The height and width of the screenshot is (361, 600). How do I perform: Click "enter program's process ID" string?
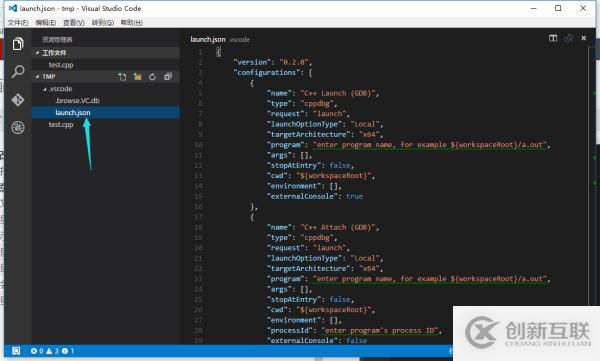[x=380, y=330]
